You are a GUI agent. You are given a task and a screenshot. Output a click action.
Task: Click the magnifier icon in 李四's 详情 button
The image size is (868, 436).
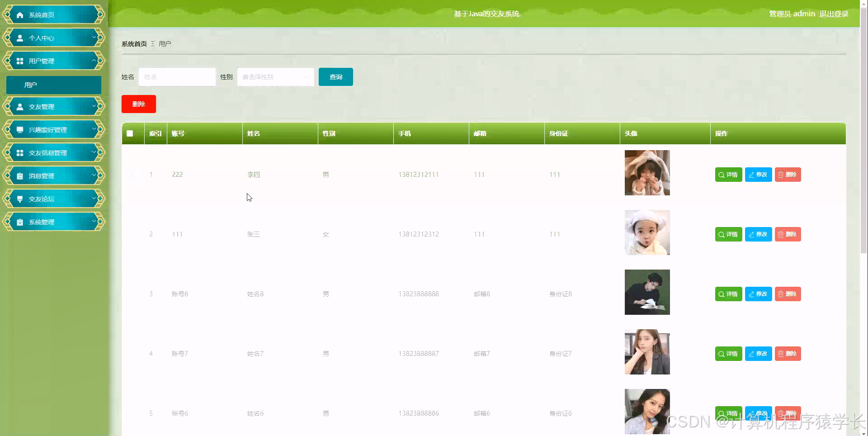[x=722, y=175]
